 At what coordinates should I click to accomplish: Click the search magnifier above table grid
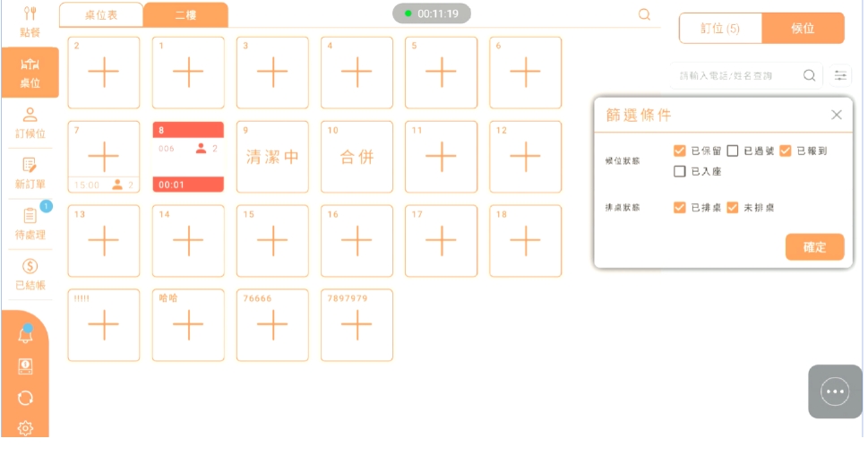pyautogui.click(x=644, y=14)
